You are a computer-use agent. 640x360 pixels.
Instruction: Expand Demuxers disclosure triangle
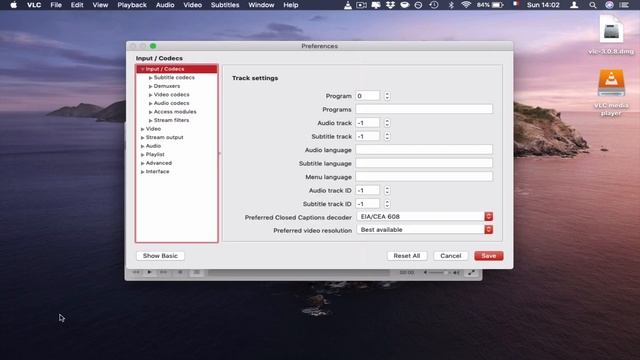coord(150,86)
